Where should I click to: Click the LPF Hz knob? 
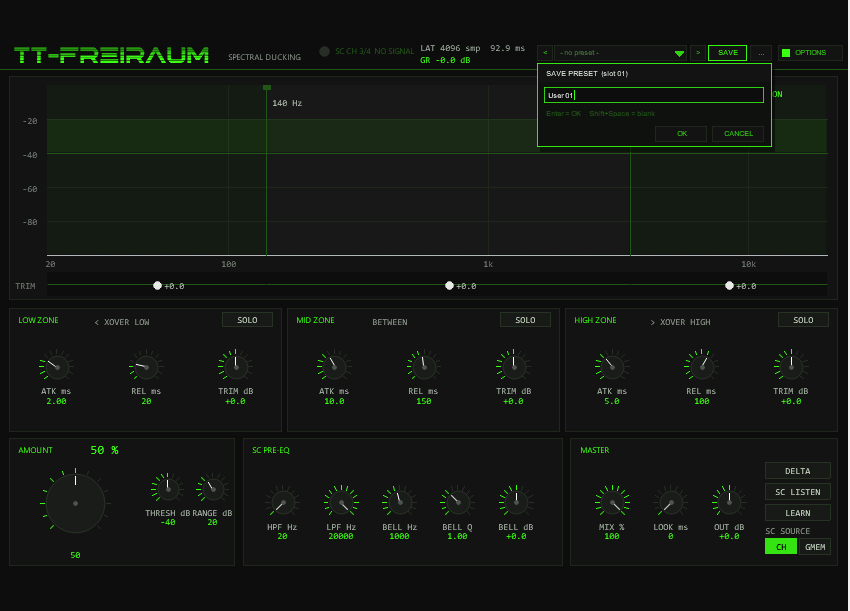pyautogui.click(x=341, y=503)
